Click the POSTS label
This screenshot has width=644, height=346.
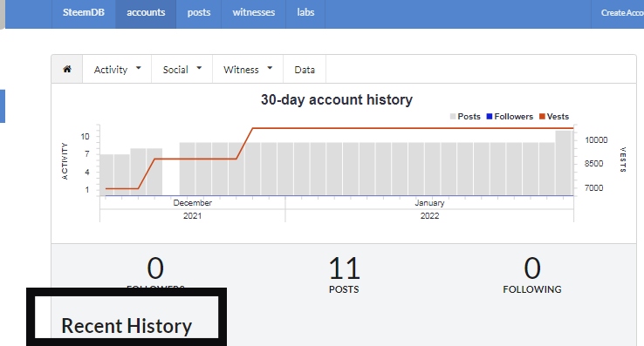point(344,289)
